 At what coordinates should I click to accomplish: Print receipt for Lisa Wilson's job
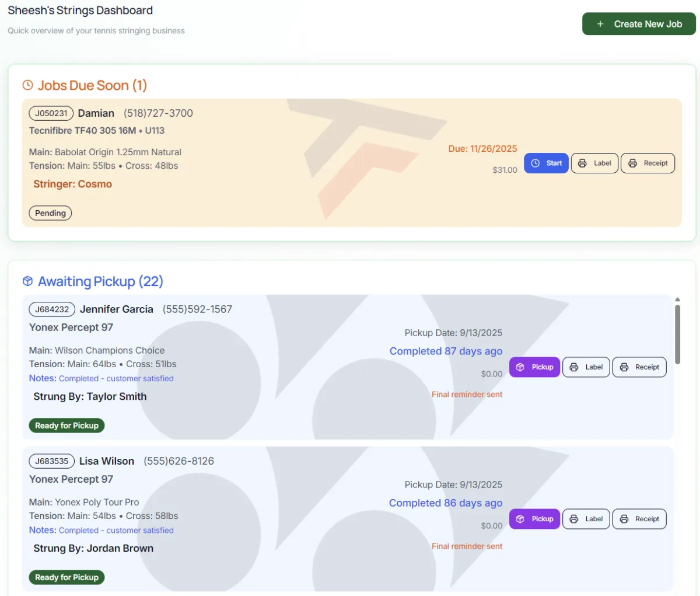point(639,519)
